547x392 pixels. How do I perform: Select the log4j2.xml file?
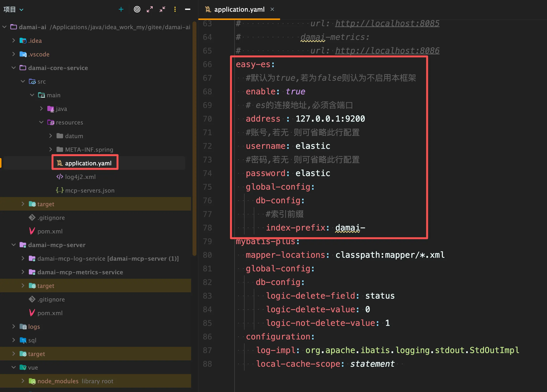point(80,177)
